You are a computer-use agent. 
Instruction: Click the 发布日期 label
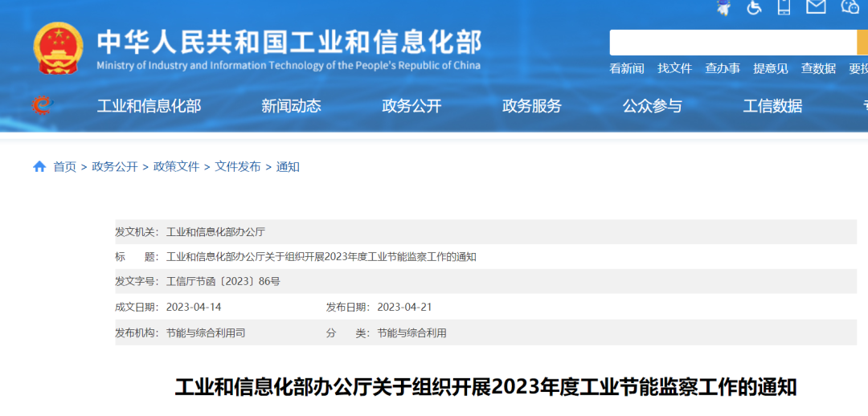coord(348,307)
